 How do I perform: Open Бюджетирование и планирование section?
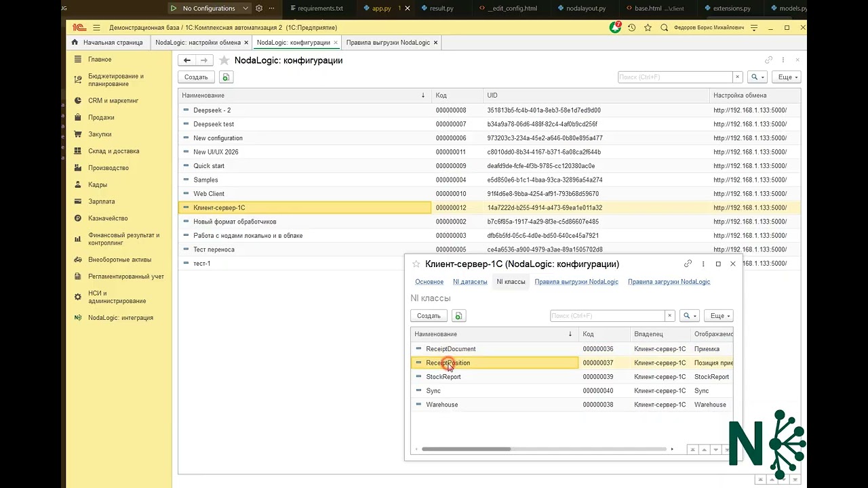(x=116, y=80)
